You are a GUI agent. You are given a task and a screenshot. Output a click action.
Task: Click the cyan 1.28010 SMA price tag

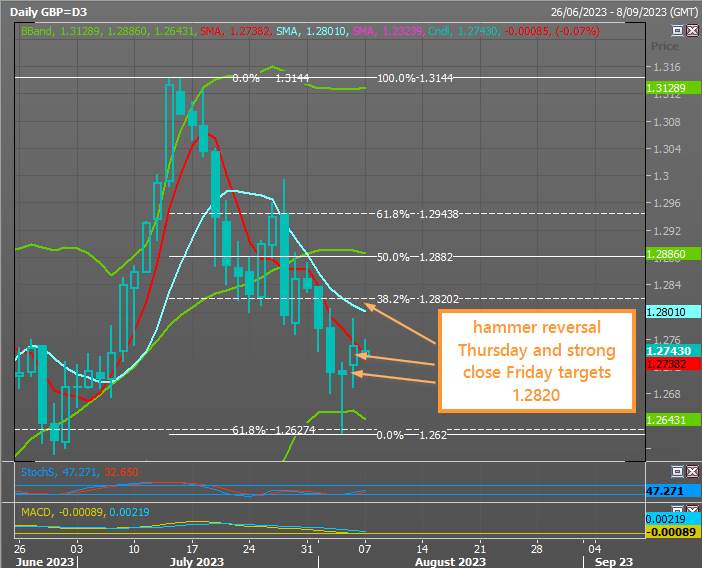point(673,312)
